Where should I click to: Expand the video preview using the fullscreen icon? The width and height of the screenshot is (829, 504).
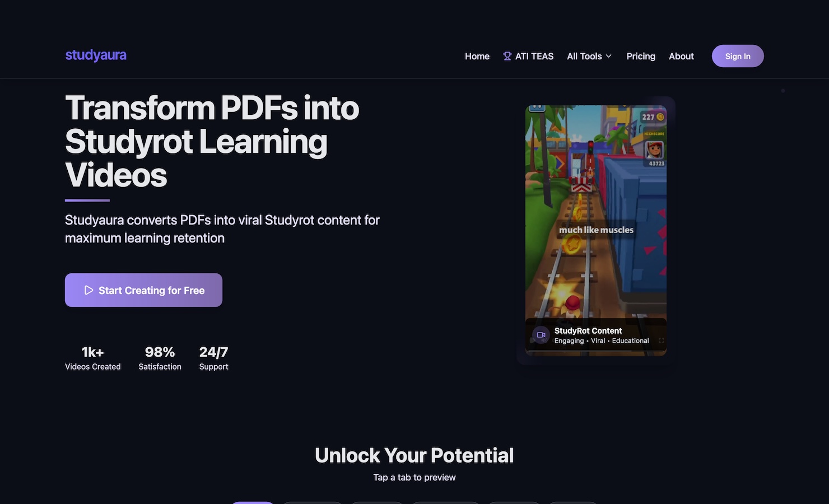pos(660,340)
